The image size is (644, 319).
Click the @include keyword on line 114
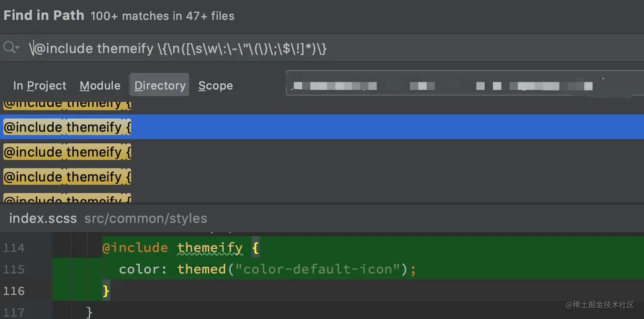(135, 248)
